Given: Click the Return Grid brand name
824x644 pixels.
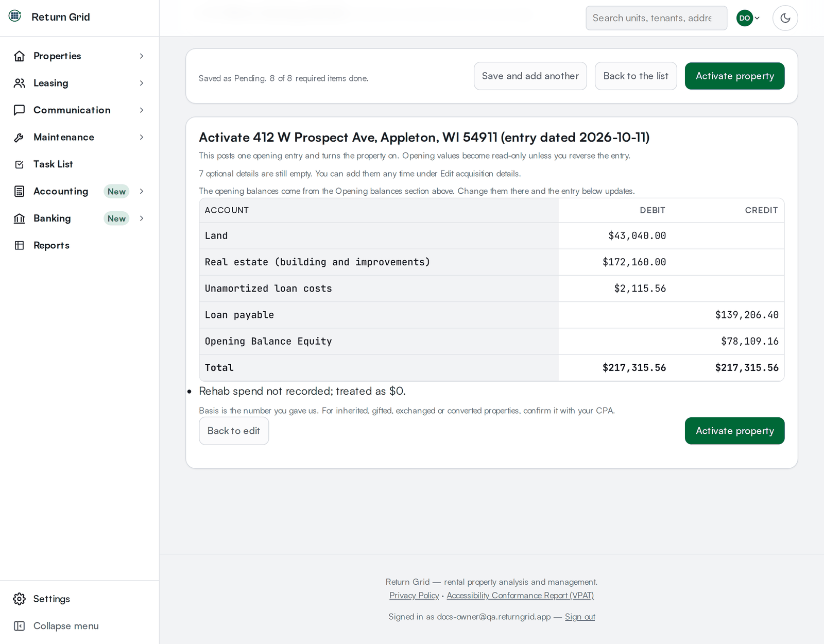Looking at the screenshot, I should [61, 17].
